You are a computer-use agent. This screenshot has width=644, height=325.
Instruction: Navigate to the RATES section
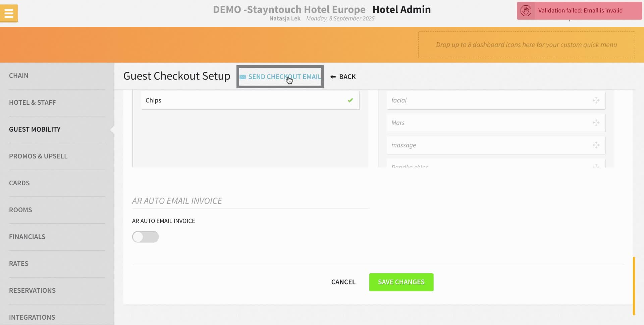[19, 264]
